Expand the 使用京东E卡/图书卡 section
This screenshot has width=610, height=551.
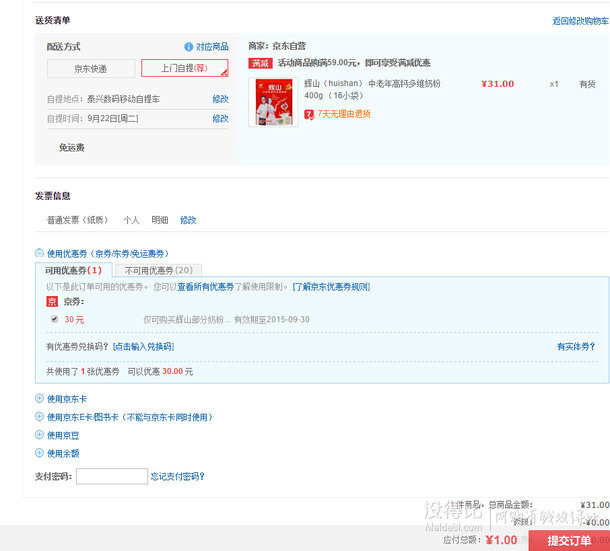pyautogui.click(x=39, y=417)
